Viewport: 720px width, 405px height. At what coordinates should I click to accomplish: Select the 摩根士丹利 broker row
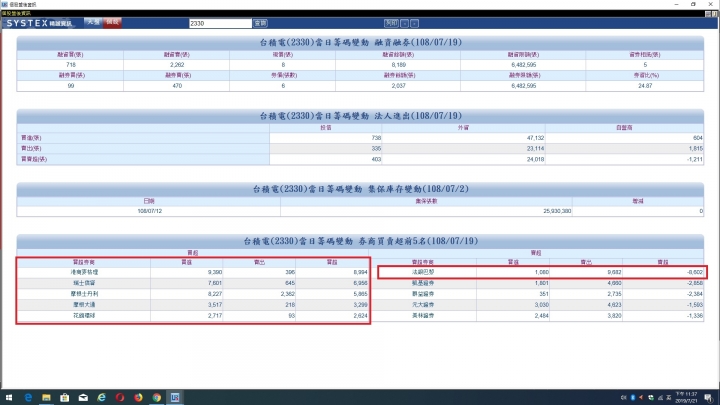193,294
